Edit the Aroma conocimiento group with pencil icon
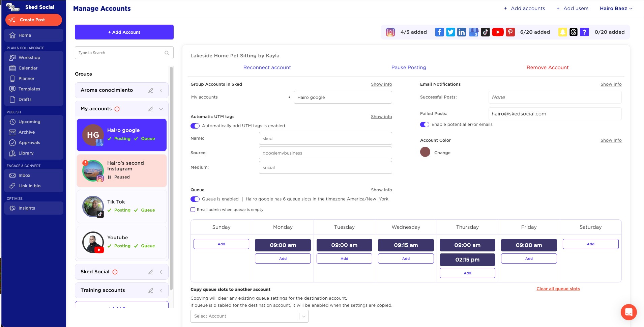 tap(151, 90)
